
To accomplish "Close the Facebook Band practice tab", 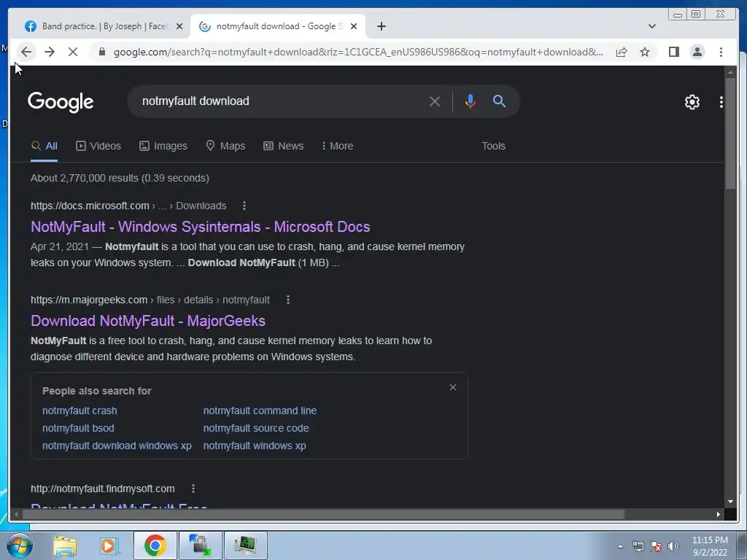I will pyautogui.click(x=179, y=26).
